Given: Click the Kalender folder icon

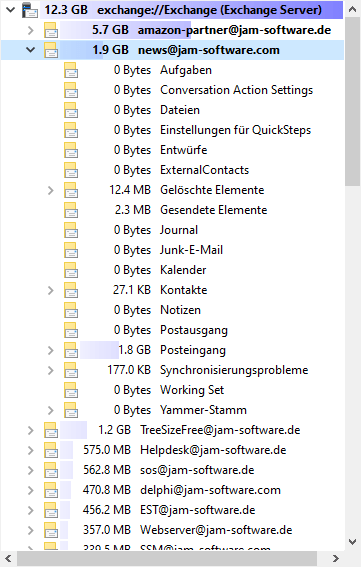Looking at the screenshot, I should point(71,270).
